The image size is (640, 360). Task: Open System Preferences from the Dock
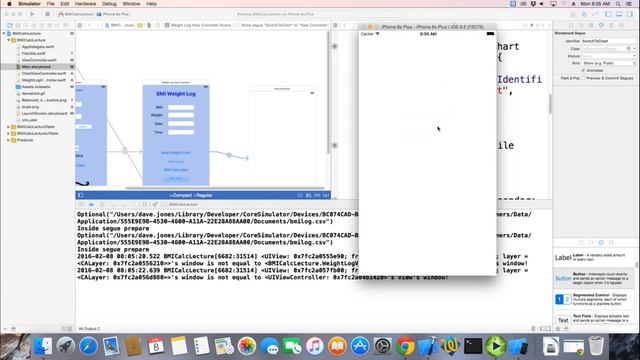[383, 346]
